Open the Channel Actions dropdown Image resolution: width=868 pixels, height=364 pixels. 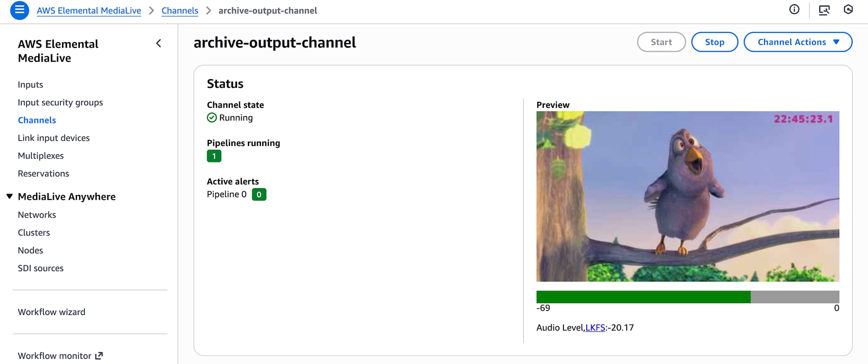pyautogui.click(x=798, y=42)
